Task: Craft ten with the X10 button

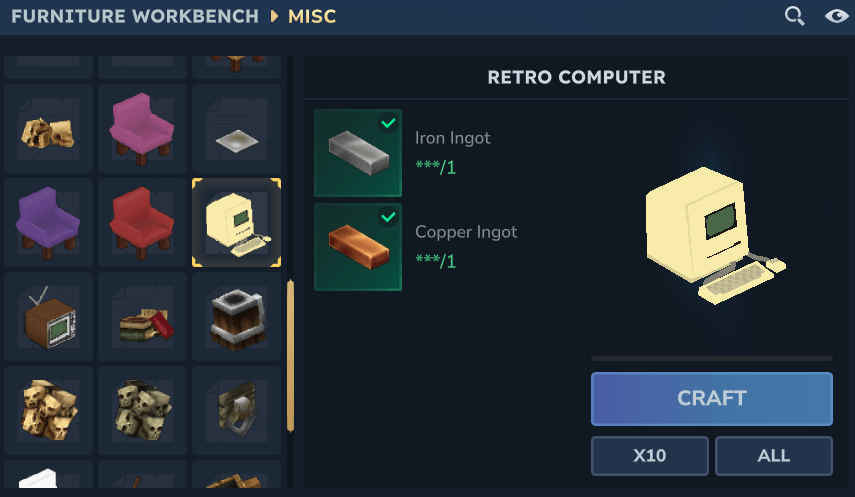Action: click(649, 456)
